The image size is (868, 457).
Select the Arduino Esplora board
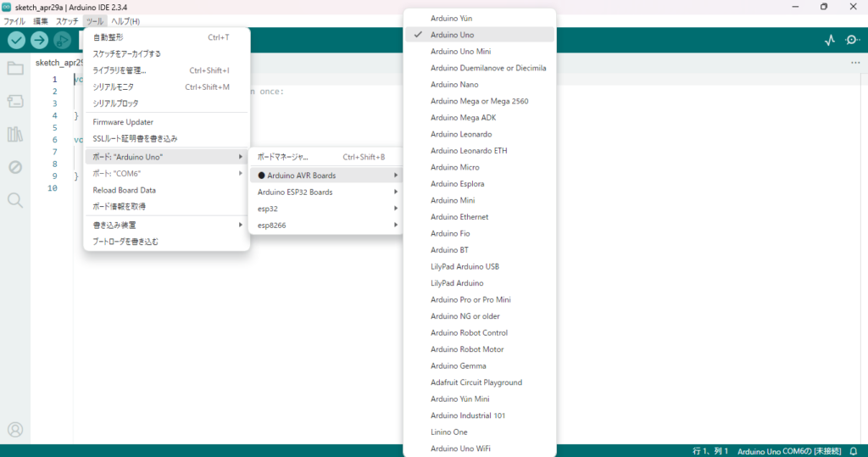(x=480, y=184)
